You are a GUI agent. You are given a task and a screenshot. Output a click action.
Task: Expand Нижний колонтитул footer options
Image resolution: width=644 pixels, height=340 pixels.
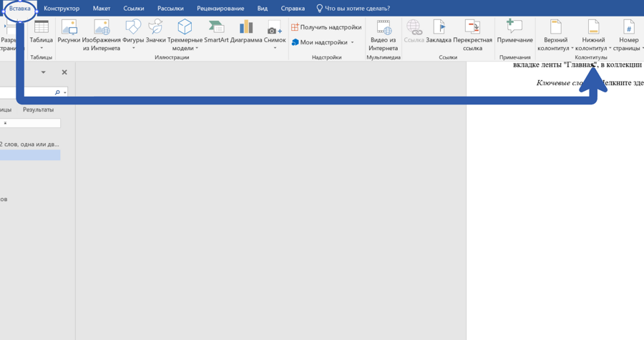(x=610, y=48)
